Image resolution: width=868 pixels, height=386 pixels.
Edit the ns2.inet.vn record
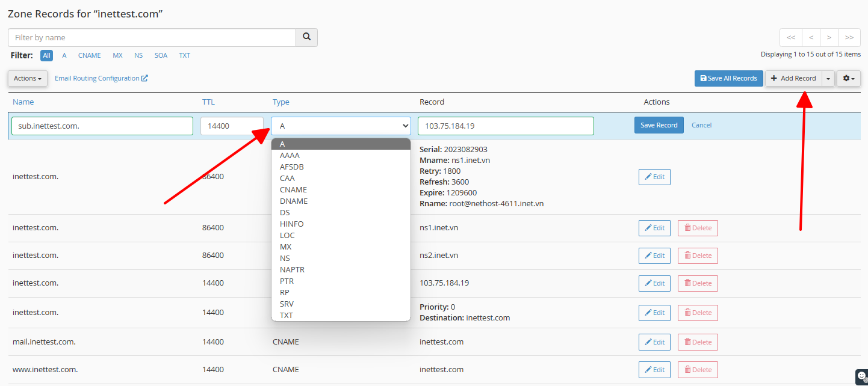pos(654,256)
